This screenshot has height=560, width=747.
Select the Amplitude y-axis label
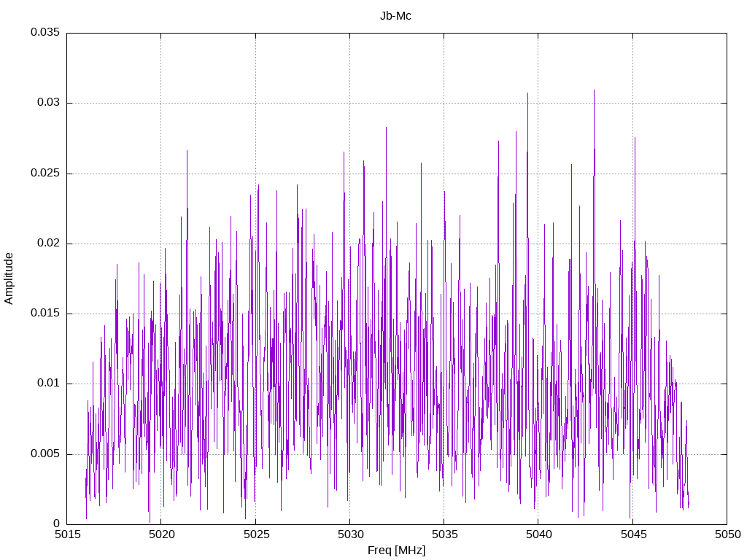(x=9, y=279)
